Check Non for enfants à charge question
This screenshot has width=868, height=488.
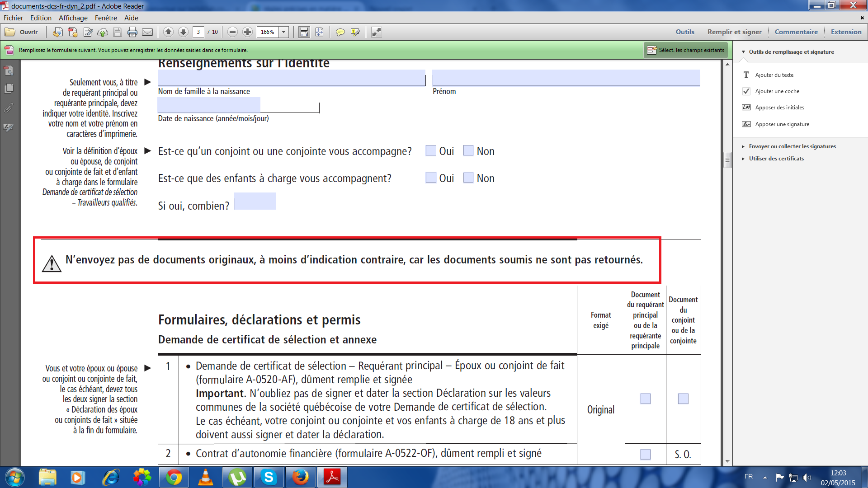(468, 178)
